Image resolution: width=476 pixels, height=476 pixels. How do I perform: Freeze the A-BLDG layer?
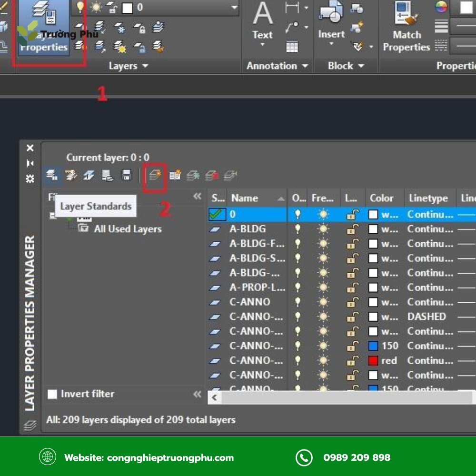click(x=324, y=229)
